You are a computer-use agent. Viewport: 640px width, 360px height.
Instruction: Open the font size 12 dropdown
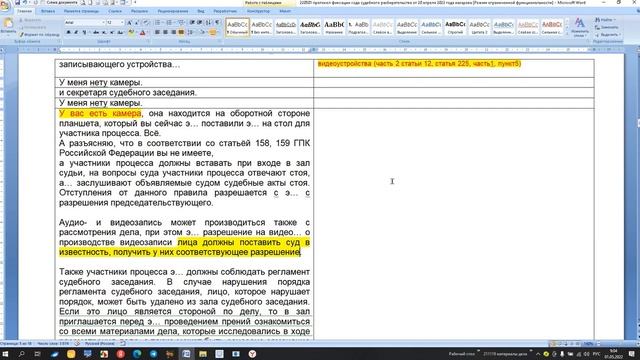tap(122, 22)
